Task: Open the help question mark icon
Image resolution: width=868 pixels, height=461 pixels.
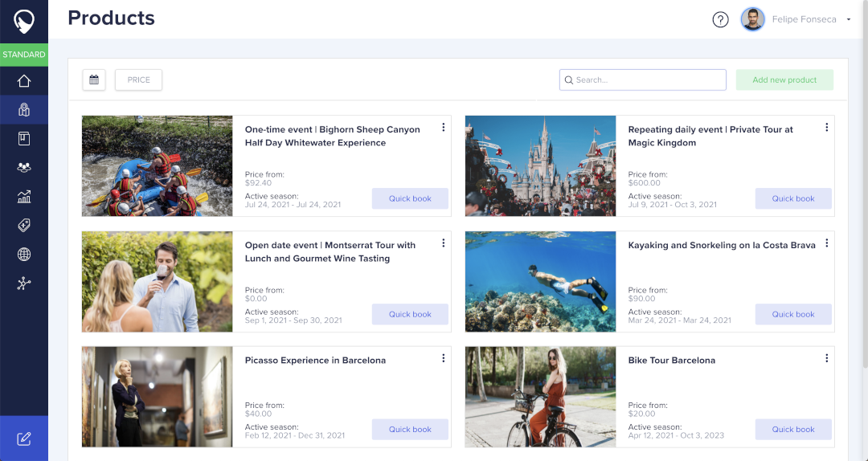Action: pos(720,19)
